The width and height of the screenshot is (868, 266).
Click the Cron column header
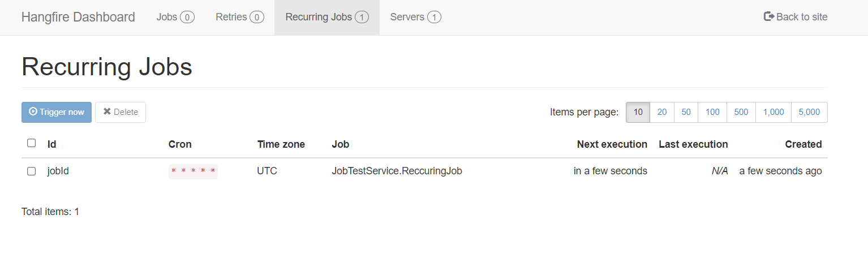click(180, 144)
